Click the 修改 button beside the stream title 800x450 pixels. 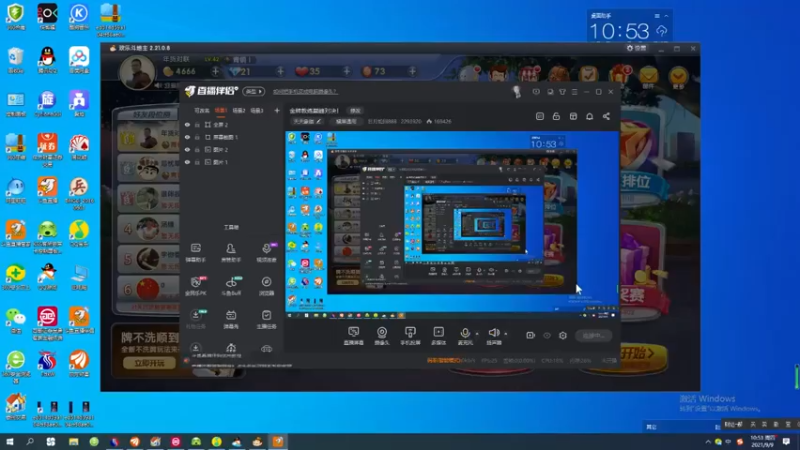click(x=355, y=110)
